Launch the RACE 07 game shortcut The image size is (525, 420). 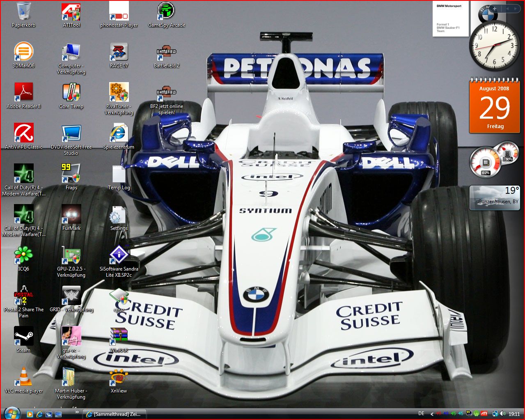coord(119,55)
